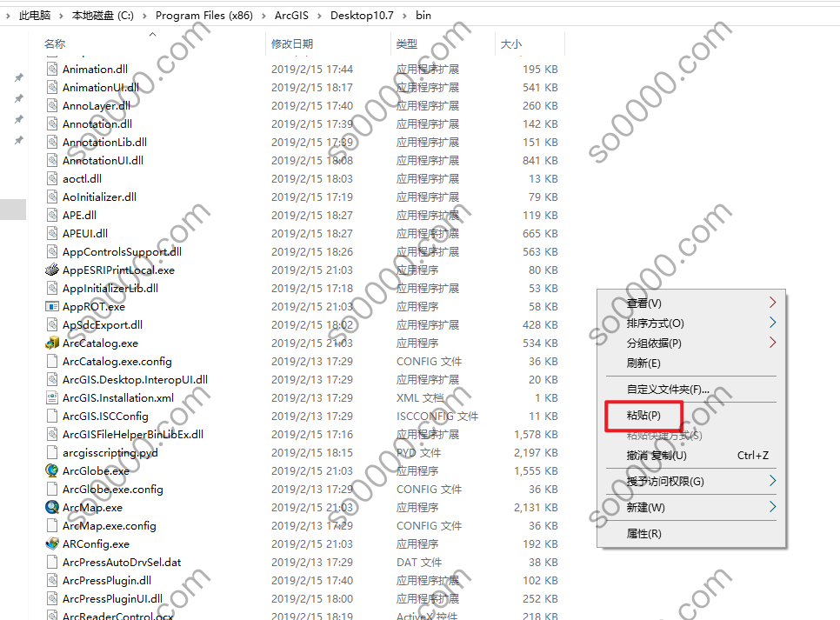Navigate to 此电脑 in the address bar
Screen dimensions: 840x620
[x=35, y=16]
